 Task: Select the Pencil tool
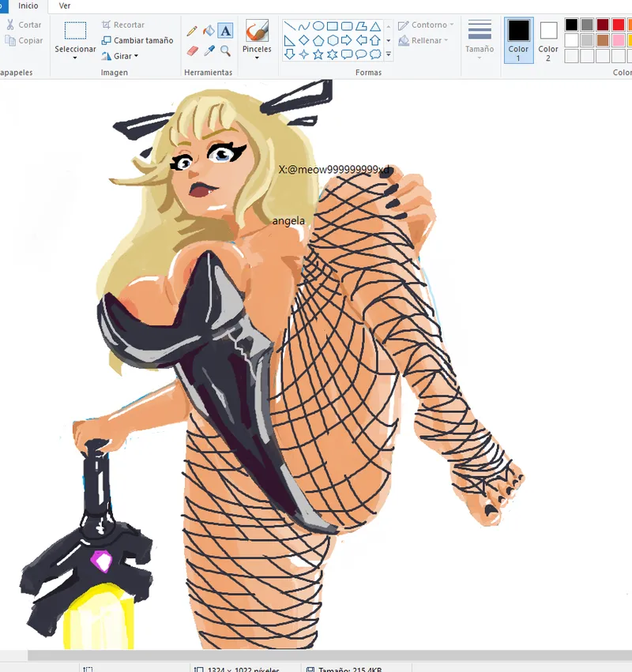coord(192,31)
